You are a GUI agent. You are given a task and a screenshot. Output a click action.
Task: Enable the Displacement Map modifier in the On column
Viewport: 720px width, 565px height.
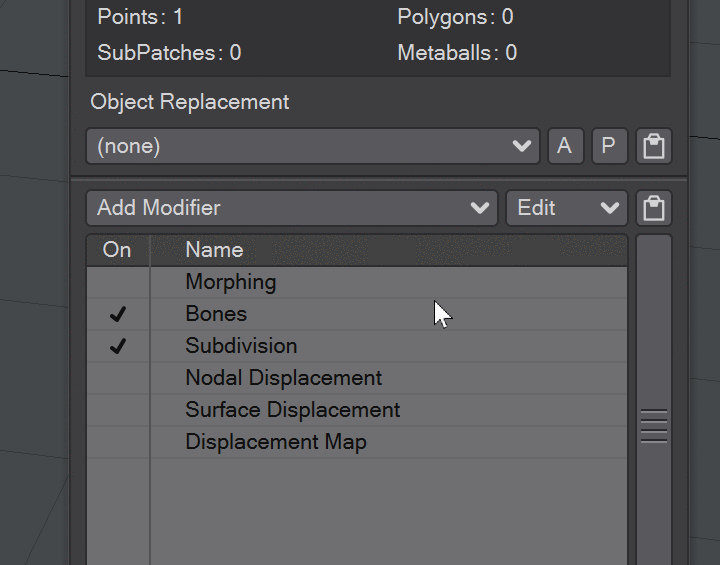click(118, 442)
